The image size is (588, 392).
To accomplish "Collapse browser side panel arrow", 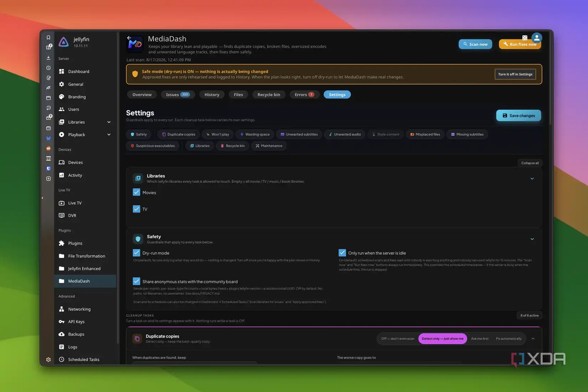I will (42, 198).
